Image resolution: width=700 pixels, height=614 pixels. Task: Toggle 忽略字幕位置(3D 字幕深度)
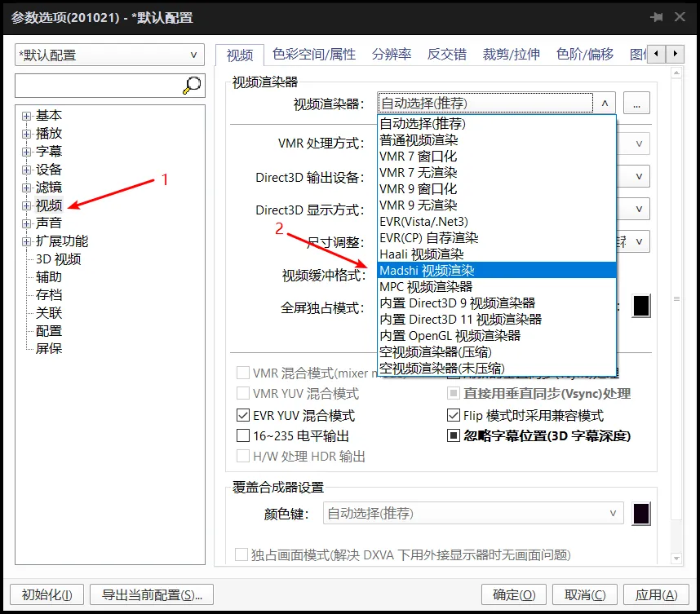point(454,435)
